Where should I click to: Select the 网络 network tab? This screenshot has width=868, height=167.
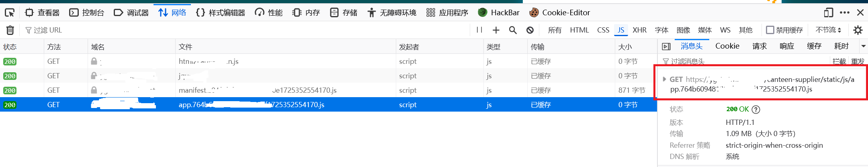coord(172,13)
